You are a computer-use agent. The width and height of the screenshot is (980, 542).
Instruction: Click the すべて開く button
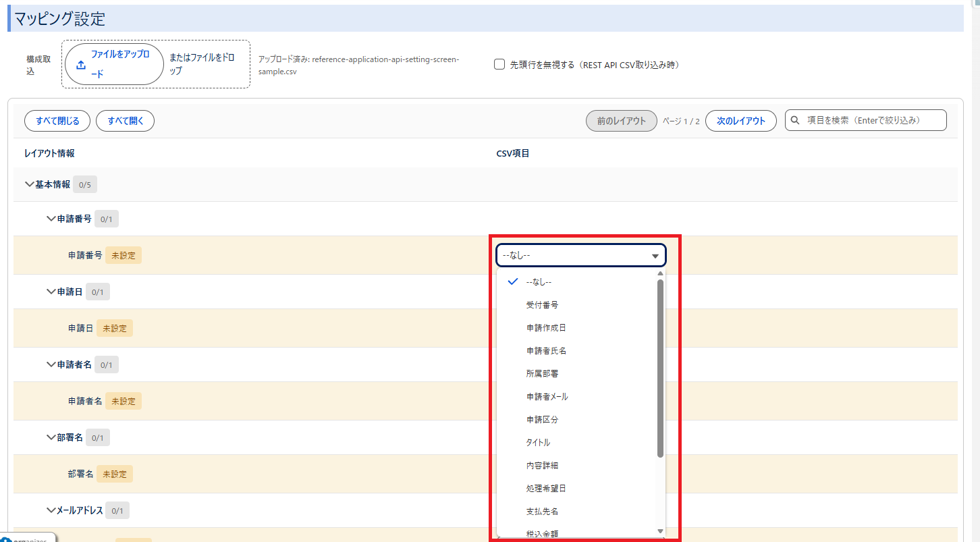[x=126, y=121]
